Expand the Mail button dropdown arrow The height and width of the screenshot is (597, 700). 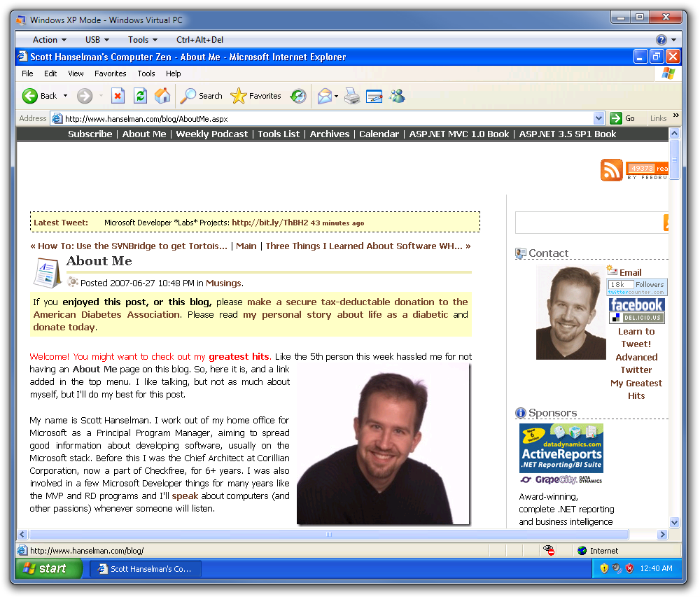click(x=336, y=96)
